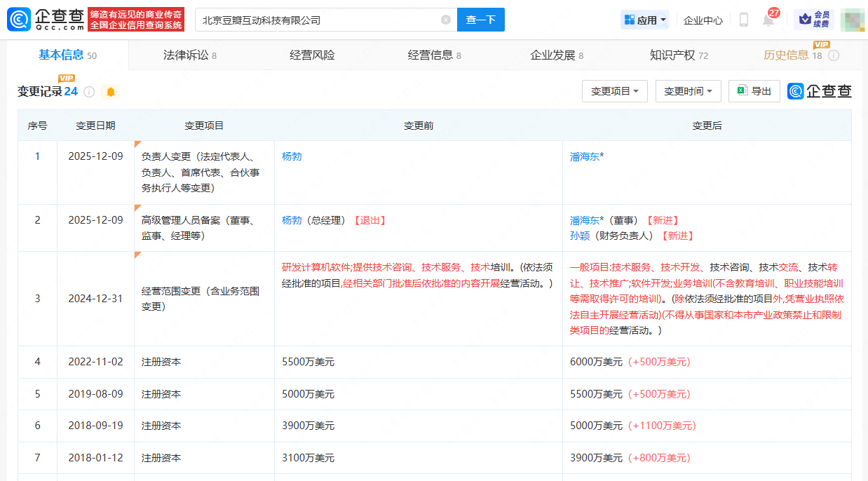
Task: Click the 查一下 search button
Action: 481,20
